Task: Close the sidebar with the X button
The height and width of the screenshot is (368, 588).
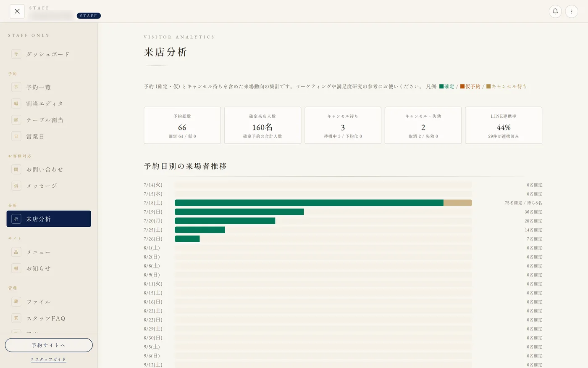Action: pos(17,11)
